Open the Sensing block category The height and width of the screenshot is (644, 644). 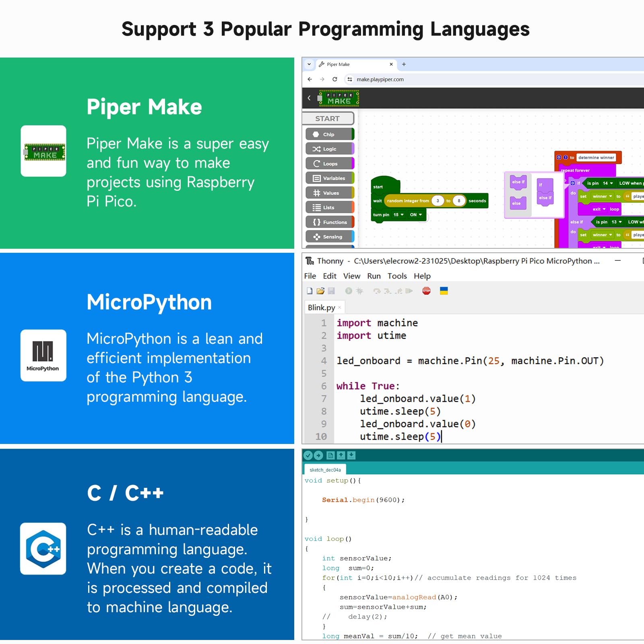(330, 237)
